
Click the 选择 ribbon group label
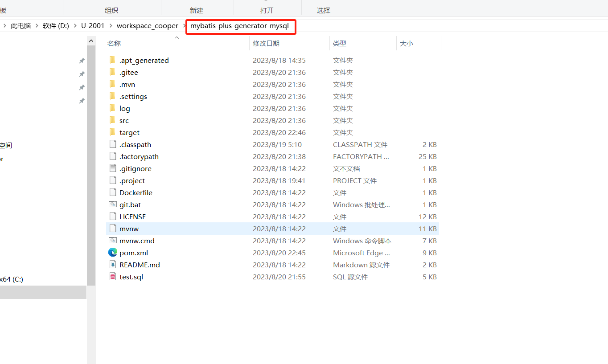324,10
